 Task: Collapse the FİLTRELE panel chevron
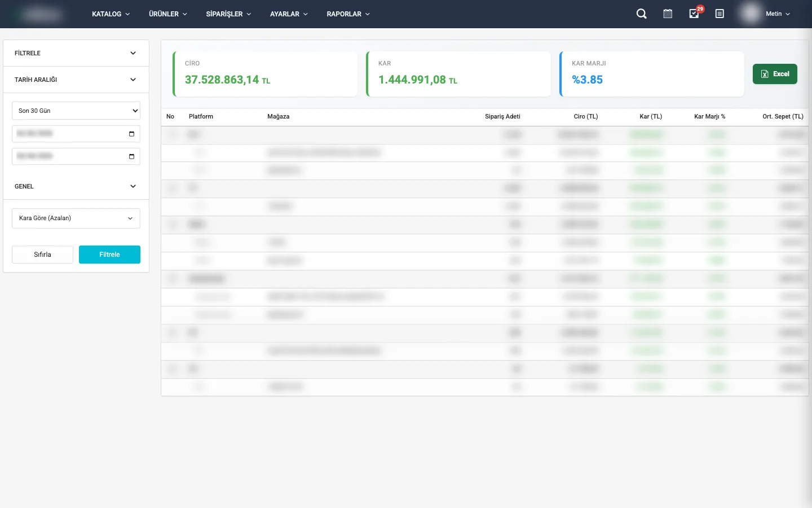[133, 53]
